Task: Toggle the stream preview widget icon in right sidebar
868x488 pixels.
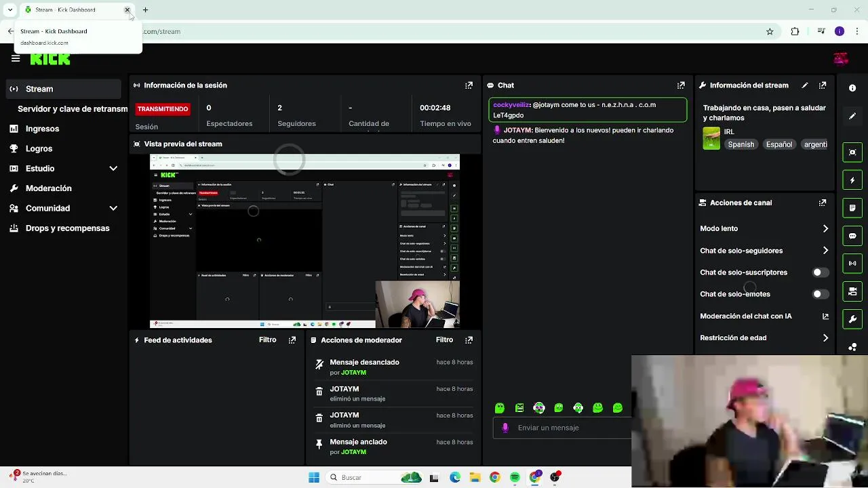Action: (x=852, y=152)
